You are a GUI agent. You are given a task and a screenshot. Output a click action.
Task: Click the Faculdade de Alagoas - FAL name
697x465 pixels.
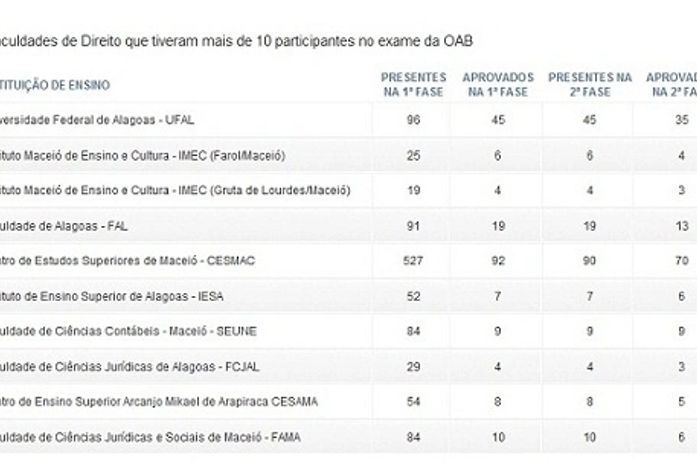click(64, 226)
